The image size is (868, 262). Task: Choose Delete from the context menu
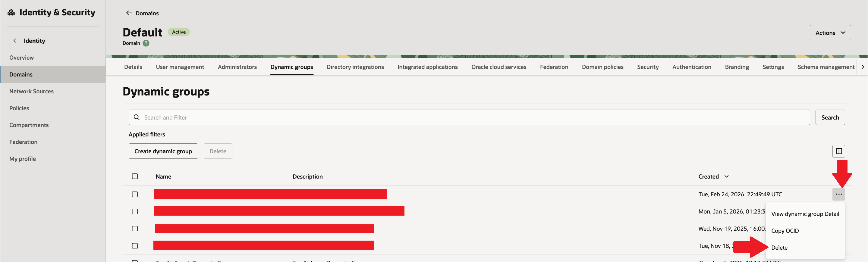[x=779, y=248]
